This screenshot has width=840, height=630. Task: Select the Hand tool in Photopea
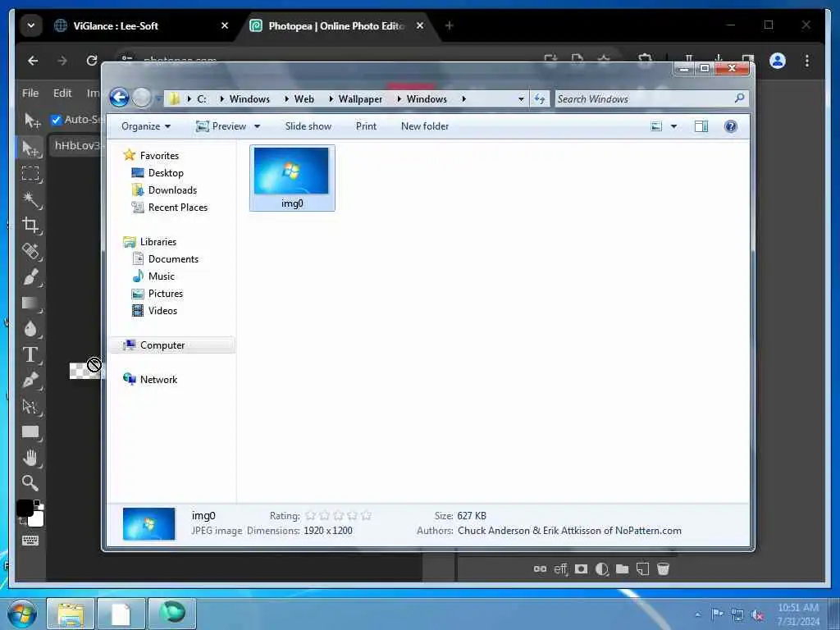click(31, 458)
